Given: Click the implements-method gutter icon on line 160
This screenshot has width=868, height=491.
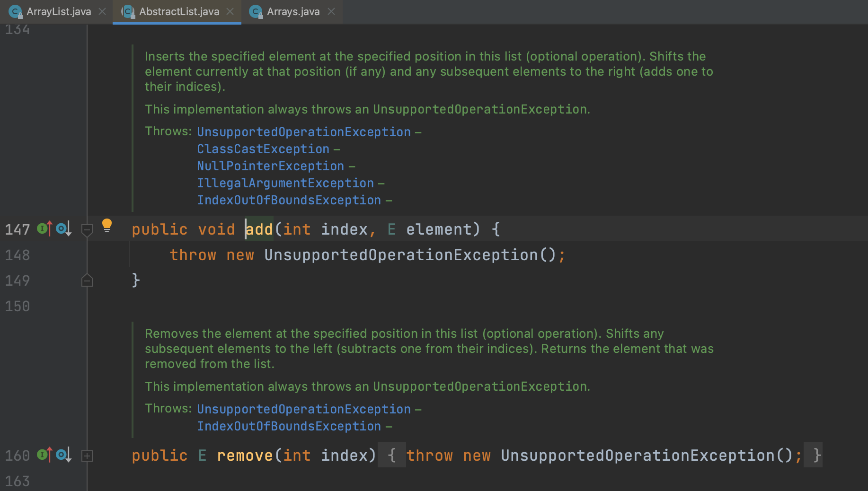Looking at the screenshot, I should (x=44, y=455).
